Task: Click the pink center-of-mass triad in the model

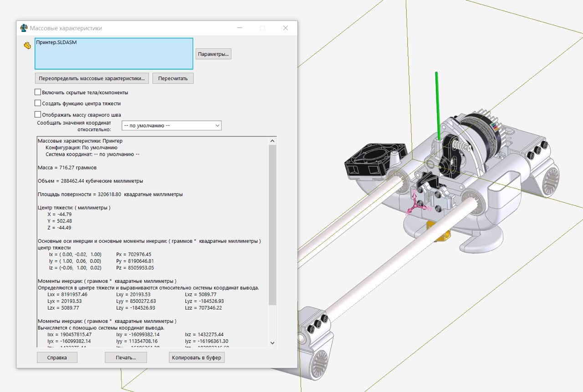Action: pyautogui.click(x=415, y=206)
